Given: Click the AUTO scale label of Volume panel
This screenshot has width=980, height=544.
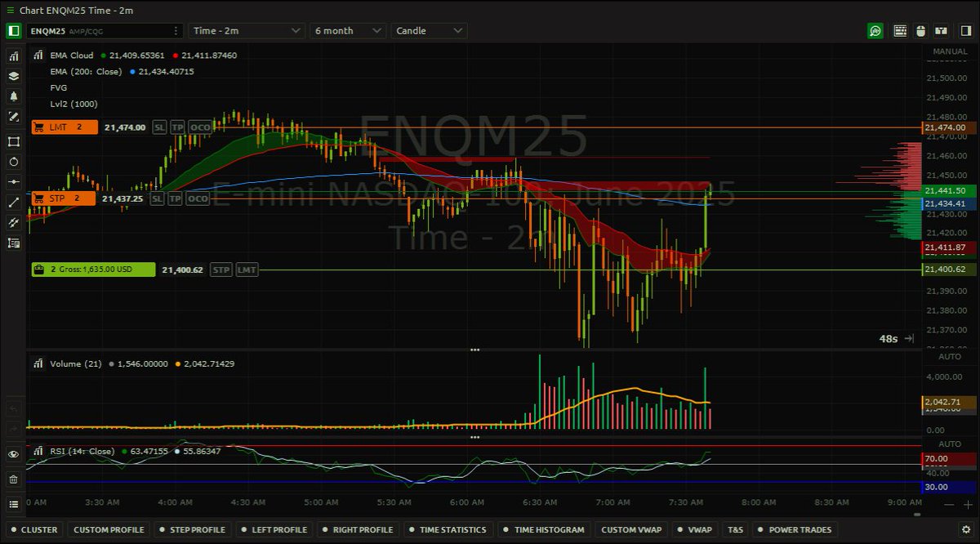Looking at the screenshot, I should 950,357.
